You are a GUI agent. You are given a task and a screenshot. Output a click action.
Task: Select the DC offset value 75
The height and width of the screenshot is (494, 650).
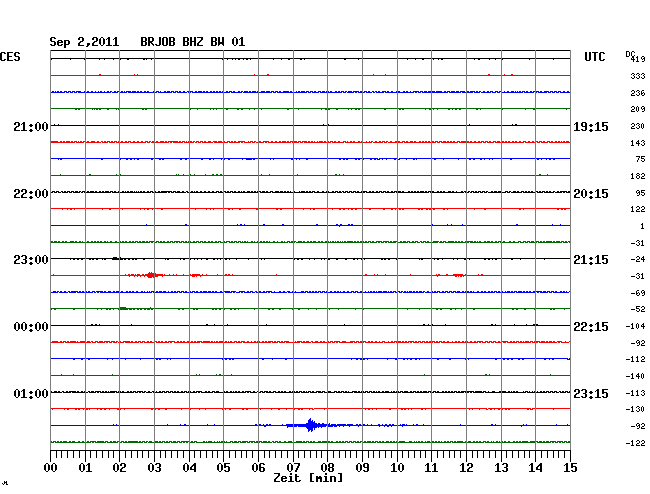click(x=640, y=159)
